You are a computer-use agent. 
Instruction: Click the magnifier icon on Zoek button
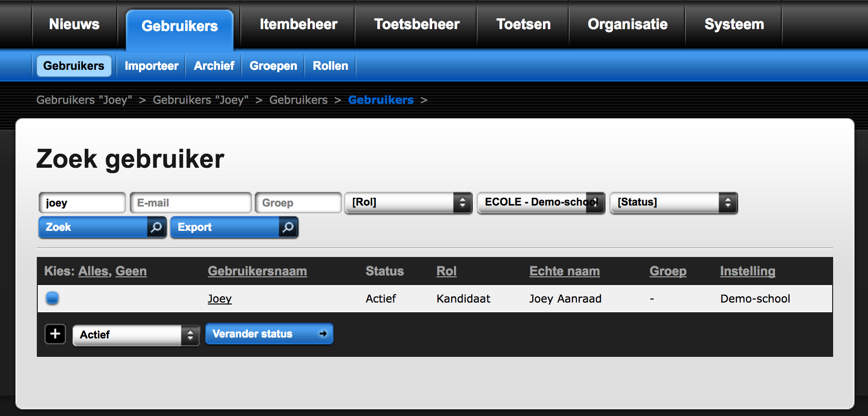coord(156,227)
